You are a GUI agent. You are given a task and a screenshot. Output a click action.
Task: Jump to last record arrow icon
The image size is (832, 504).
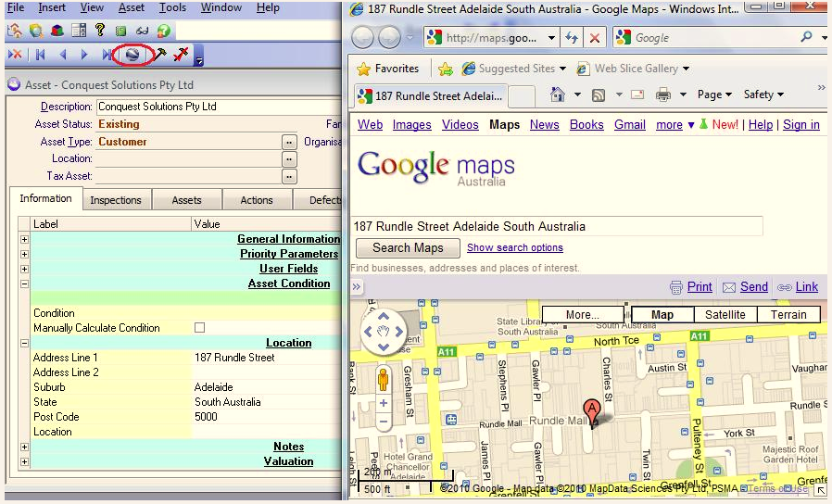(107, 54)
